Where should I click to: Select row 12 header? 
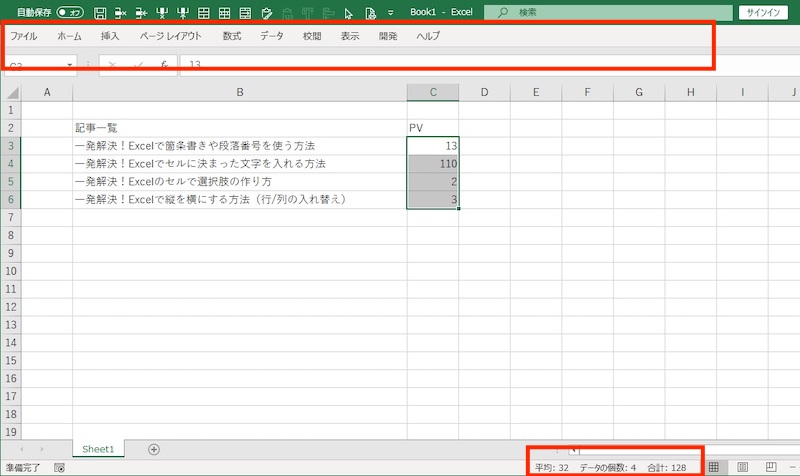pos(11,307)
